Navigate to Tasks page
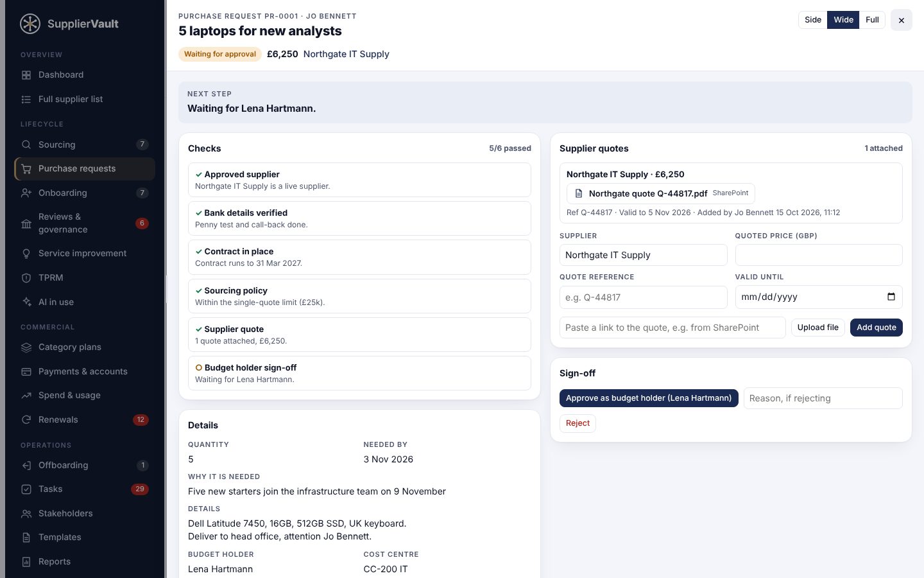This screenshot has height=578, width=924. tap(85, 489)
